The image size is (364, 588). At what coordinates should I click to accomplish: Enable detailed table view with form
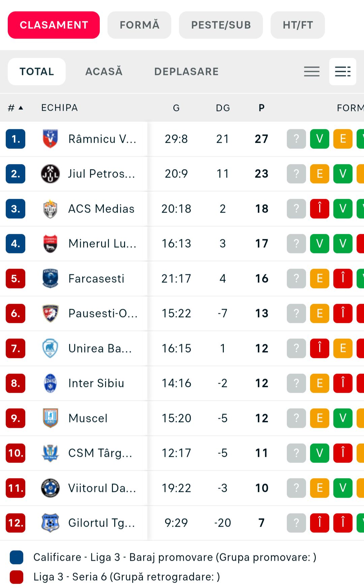click(x=342, y=72)
